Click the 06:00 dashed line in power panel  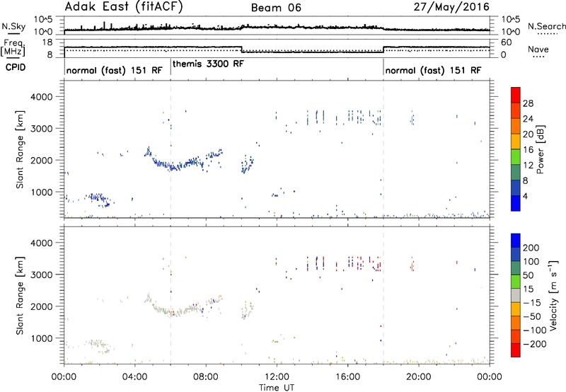point(171,149)
